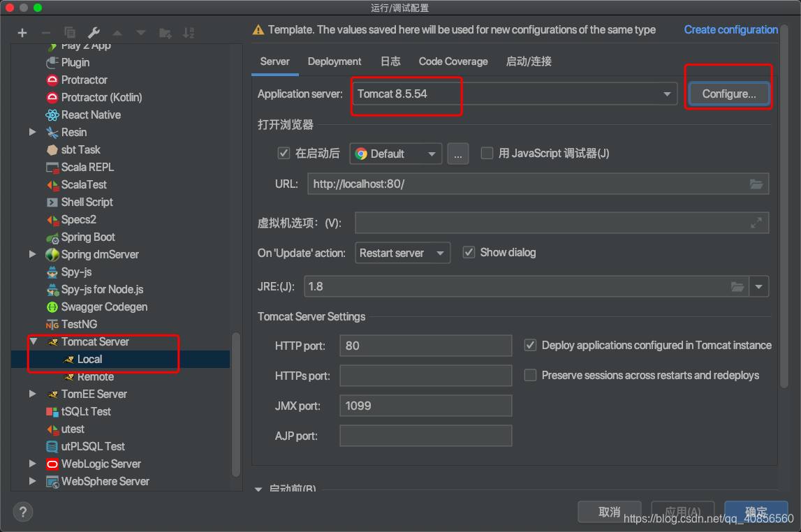Open the wrench edit templates icon
Image resolution: width=801 pixels, height=532 pixels.
(94, 34)
